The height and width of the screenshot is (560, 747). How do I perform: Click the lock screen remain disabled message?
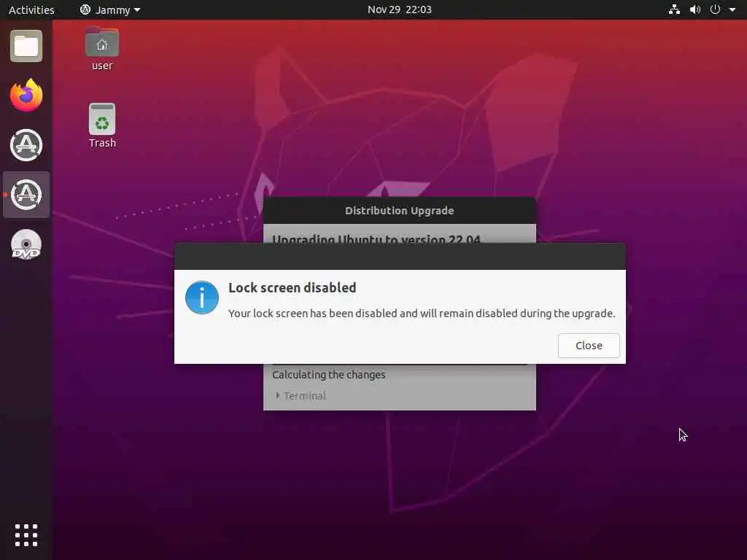point(422,314)
